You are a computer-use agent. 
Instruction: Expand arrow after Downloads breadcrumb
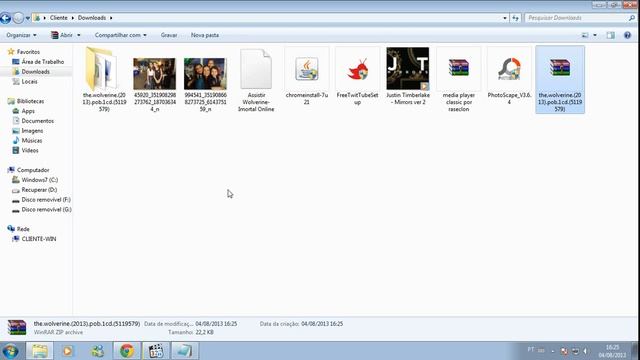coord(111,18)
